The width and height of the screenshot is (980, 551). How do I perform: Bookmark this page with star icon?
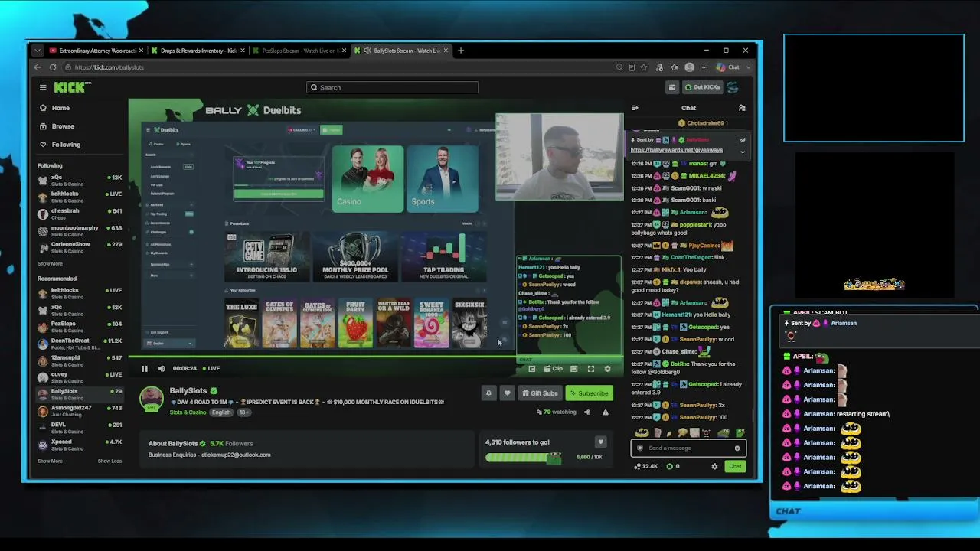[644, 67]
